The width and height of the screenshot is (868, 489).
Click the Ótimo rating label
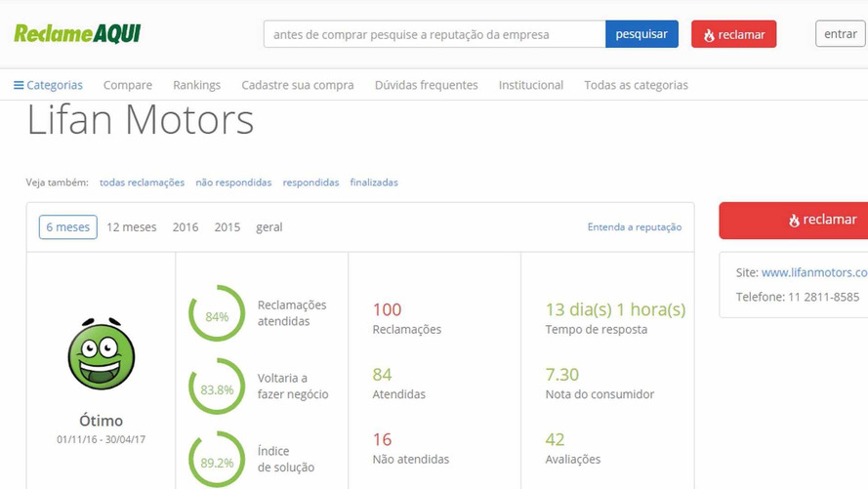(x=101, y=421)
